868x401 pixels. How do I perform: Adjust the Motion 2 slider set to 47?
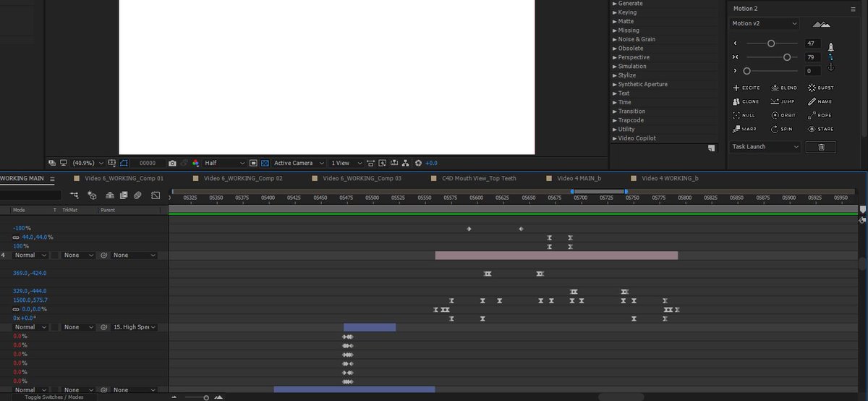point(771,43)
